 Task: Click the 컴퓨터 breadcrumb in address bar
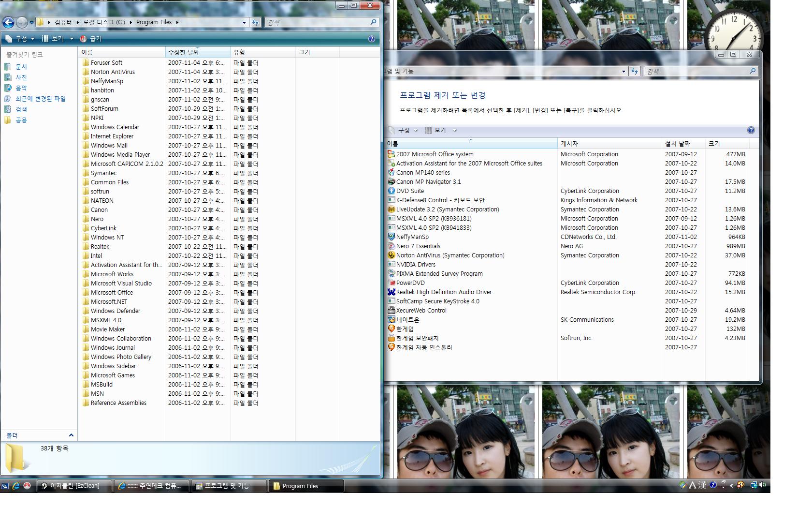pos(63,22)
